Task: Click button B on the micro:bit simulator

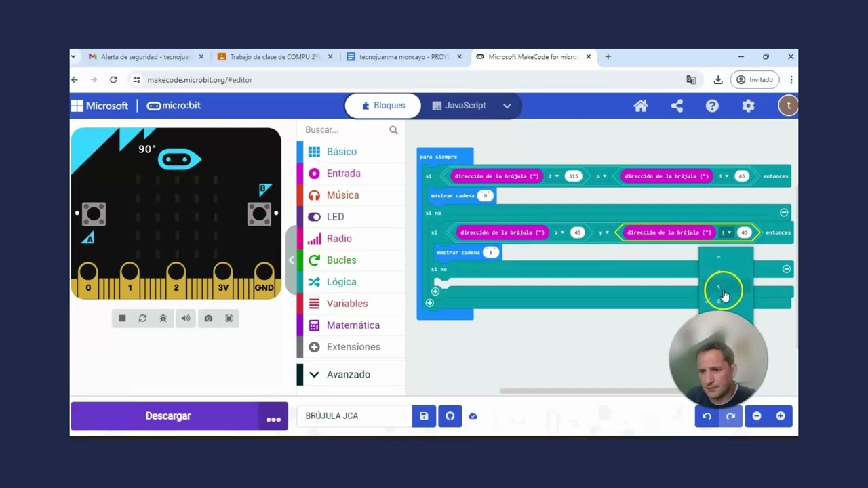Action: click(259, 213)
